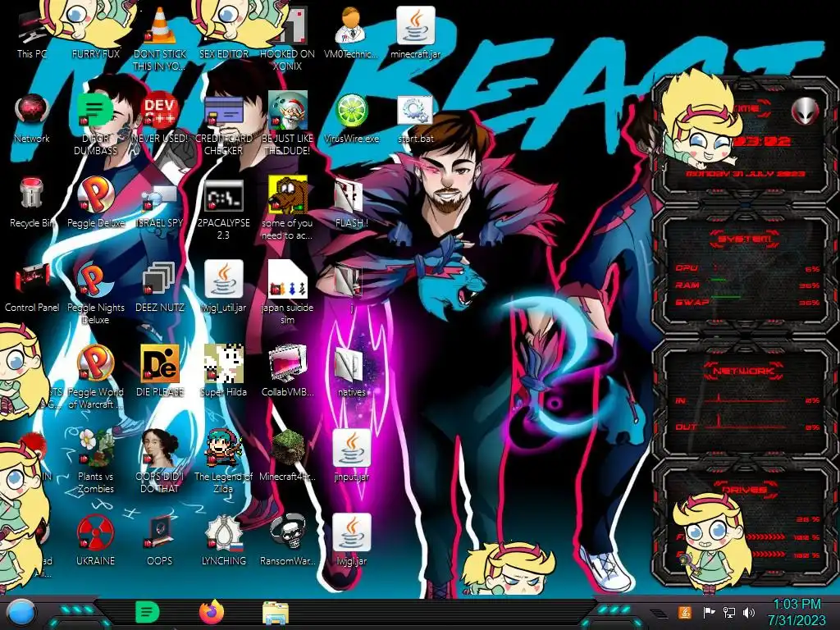Open File Explorer from taskbar

tap(276, 613)
